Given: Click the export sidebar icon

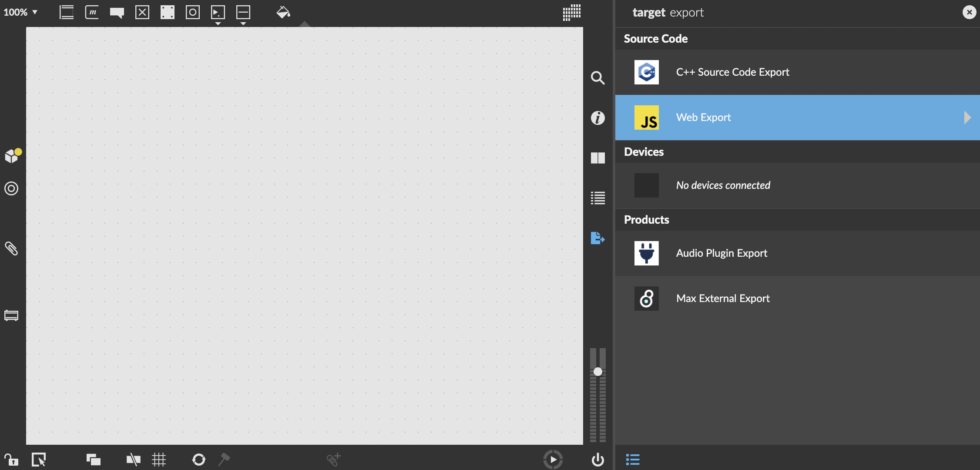Looking at the screenshot, I should tap(597, 238).
